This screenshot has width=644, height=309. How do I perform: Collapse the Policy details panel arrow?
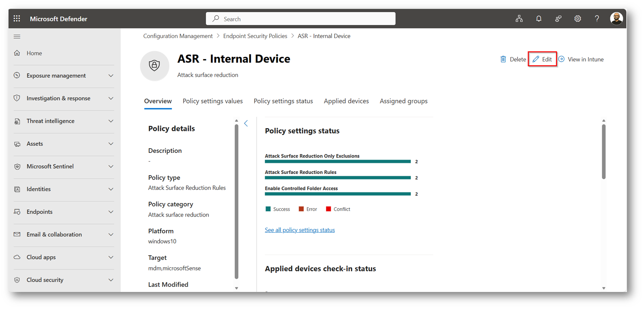click(x=246, y=123)
